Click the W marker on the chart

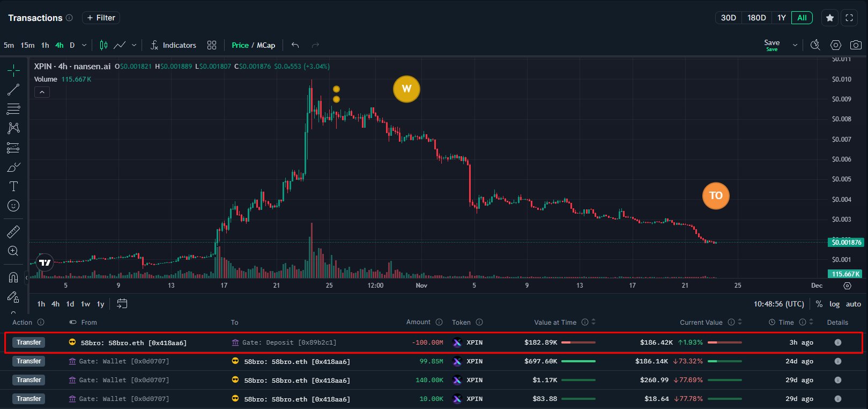point(406,89)
